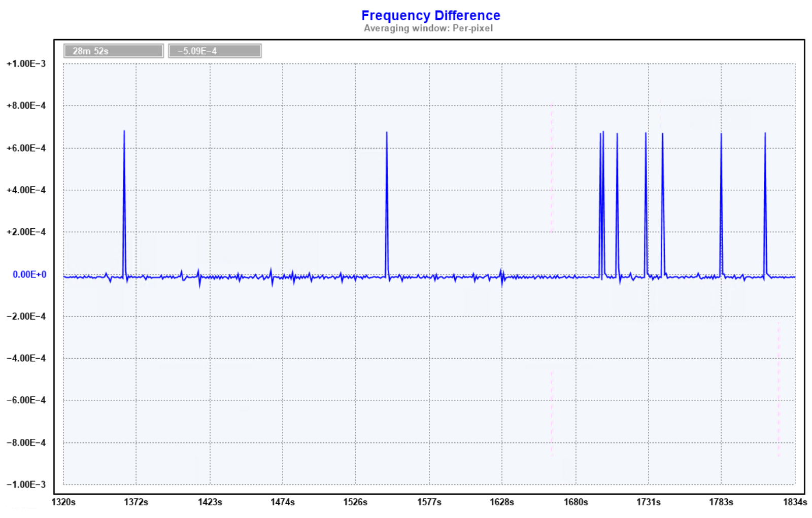
Task: Click the 1423s x-axis label
Action: click(x=210, y=502)
